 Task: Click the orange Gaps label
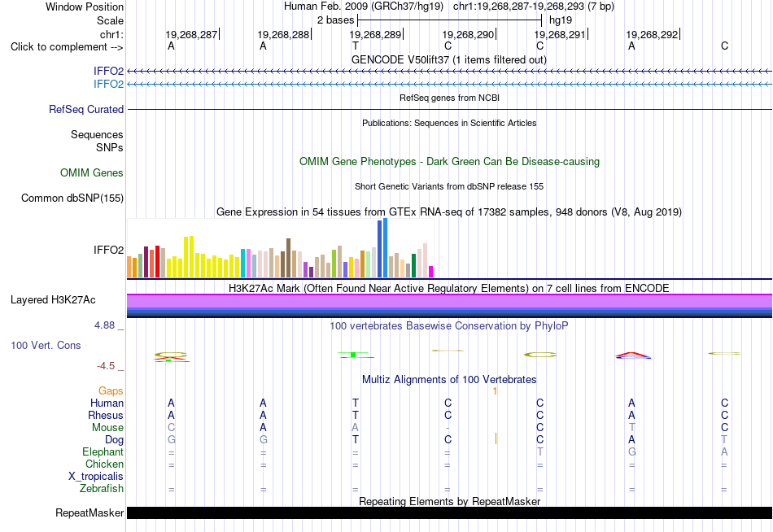pos(111,391)
